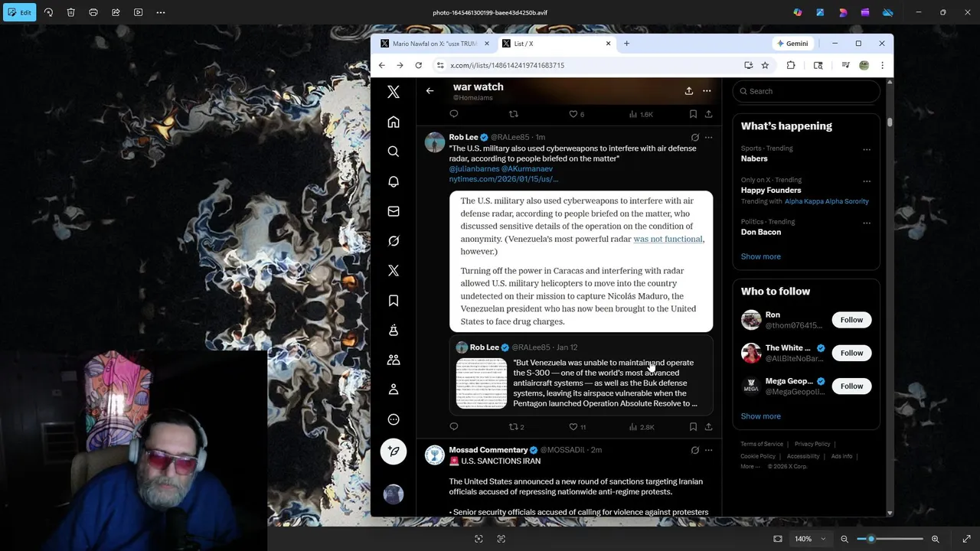
Task: Open Mossad Commentary post more options
Action: click(x=708, y=450)
